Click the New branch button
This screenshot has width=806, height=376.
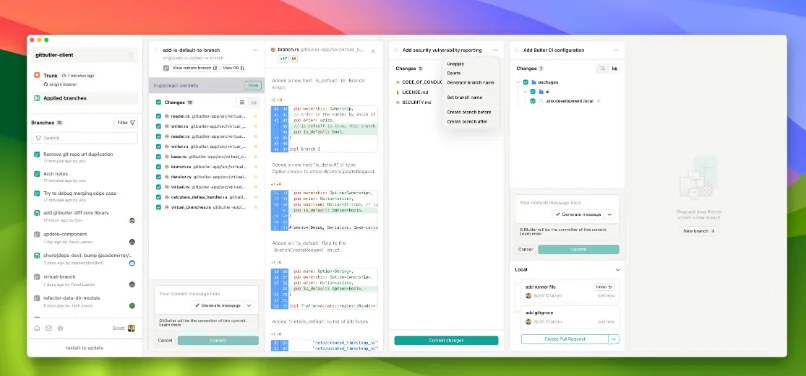pos(699,231)
